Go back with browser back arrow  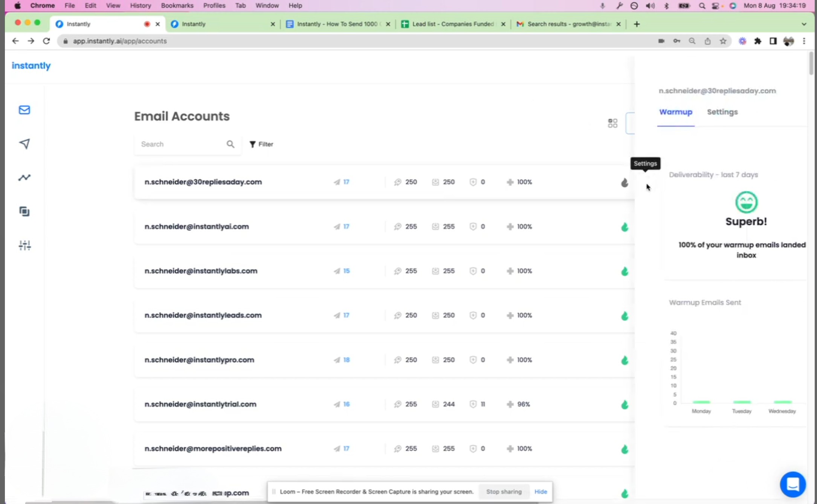[x=15, y=41]
